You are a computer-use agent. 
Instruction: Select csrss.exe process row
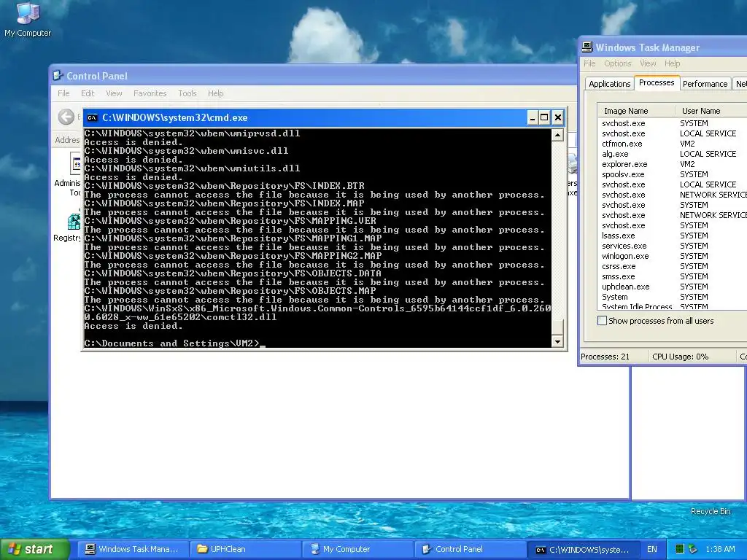pyautogui.click(x=672, y=266)
